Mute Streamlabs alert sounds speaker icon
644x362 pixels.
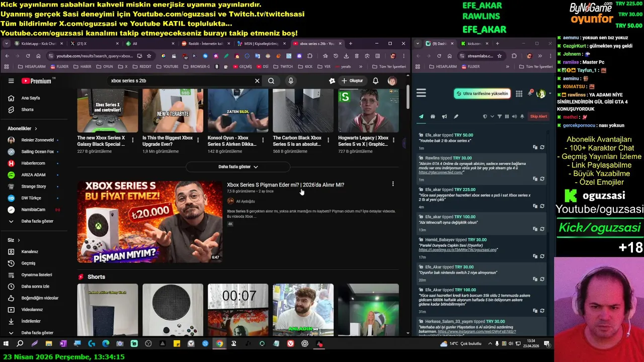click(x=514, y=117)
